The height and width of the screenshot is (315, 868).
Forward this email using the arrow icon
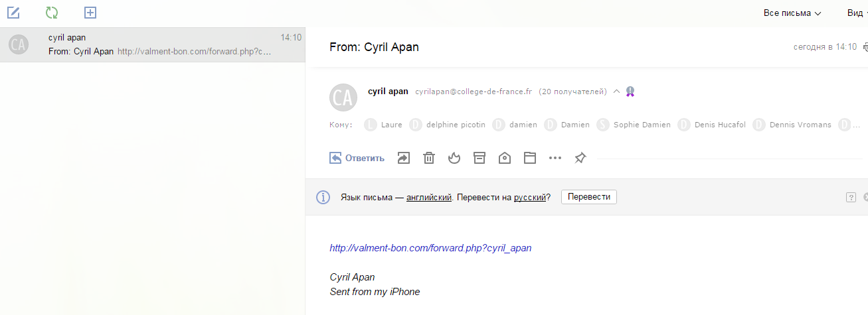point(404,158)
